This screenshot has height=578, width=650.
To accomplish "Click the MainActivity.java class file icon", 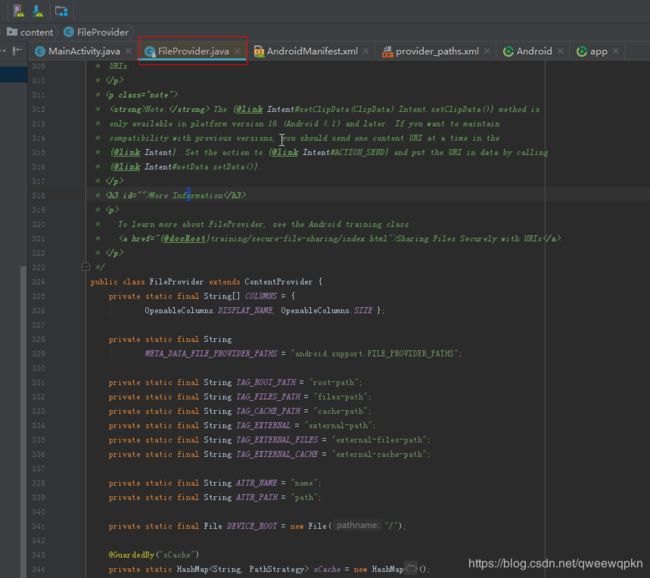I will click(x=40, y=51).
